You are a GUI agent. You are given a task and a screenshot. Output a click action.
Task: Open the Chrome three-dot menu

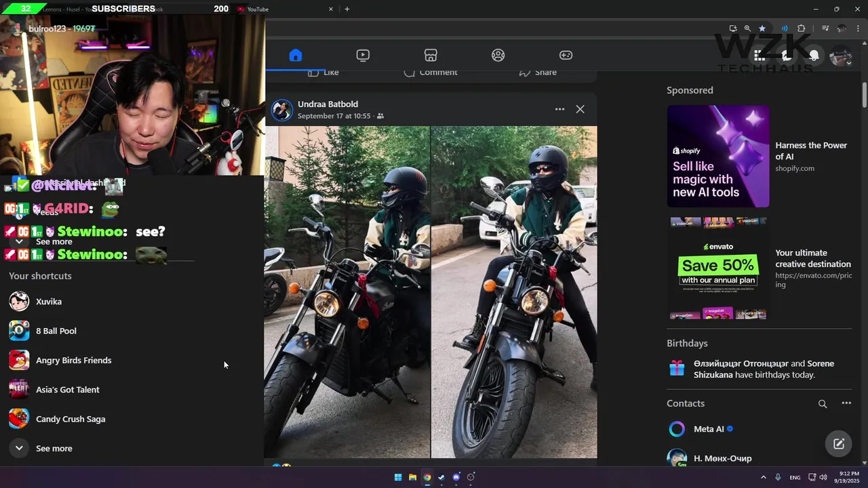pyautogui.click(x=858, y=28)
